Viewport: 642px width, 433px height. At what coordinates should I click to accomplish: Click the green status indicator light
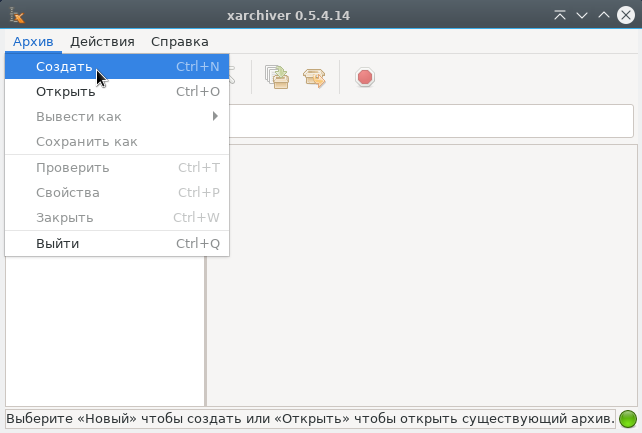coord(628,418)
